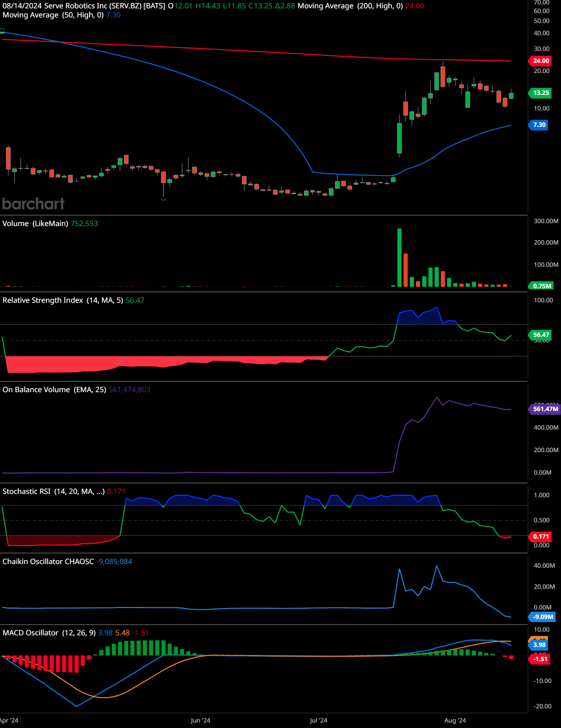Click the OBV value 561,474,803

coord(129,390)
